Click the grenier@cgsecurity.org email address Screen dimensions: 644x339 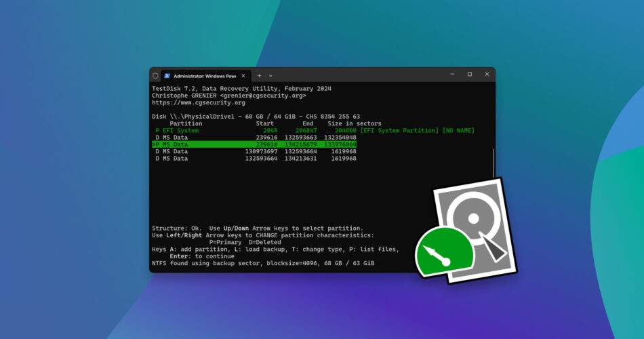pos(263,96)
